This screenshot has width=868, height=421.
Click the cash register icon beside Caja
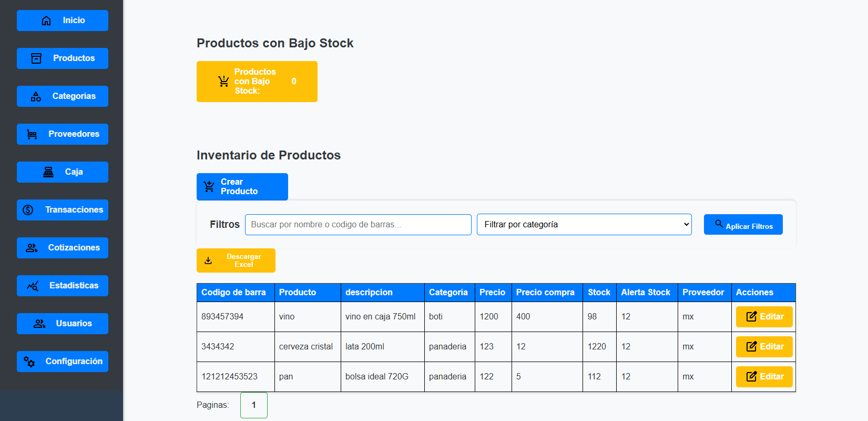pos(48,172)
